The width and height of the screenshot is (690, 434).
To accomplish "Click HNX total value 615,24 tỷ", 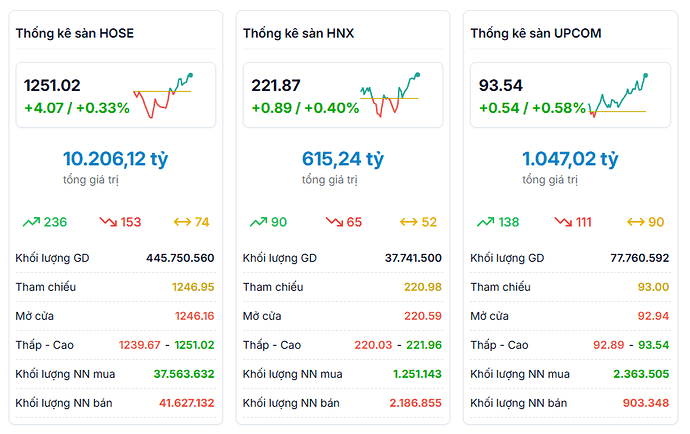I will 343,159.
